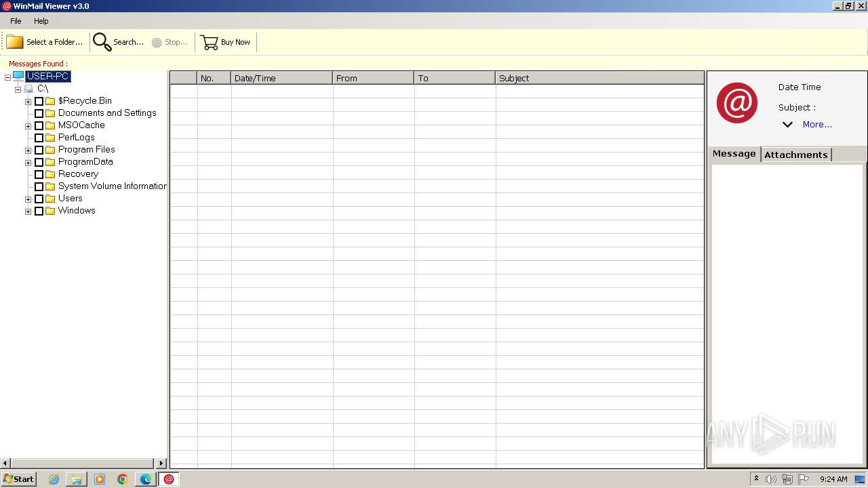Open Microsoft Edge from the taskbar
Screen dimensions: 868x488
[x=146, y=479]
